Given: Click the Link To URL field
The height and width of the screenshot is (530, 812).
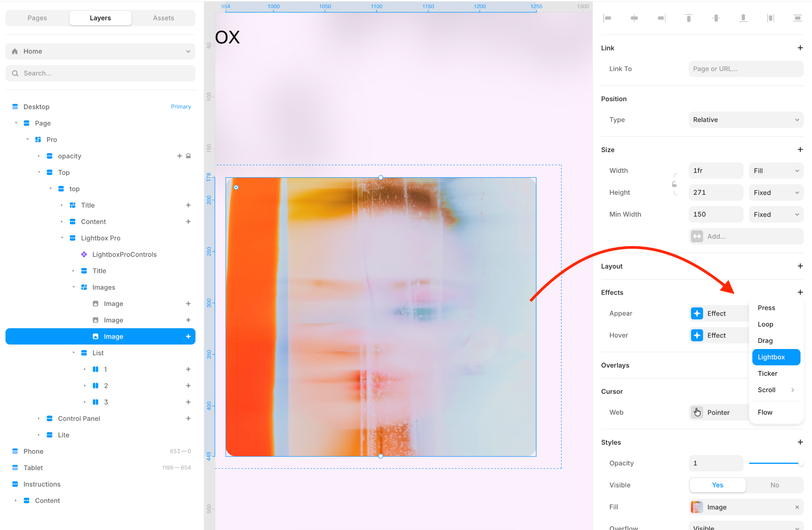Looking at the screenshot, I should 746,69.
